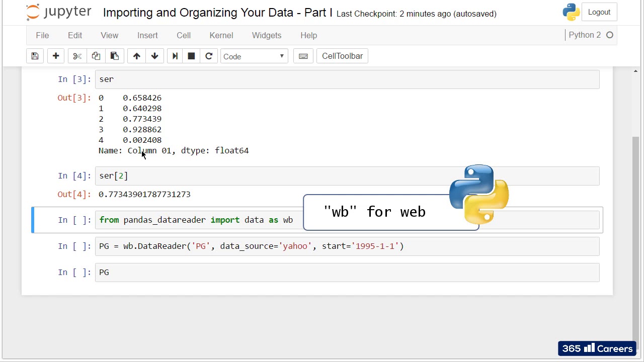Click the In [4]: prompt
Screen dimensions: 644x362
point(74,176)
